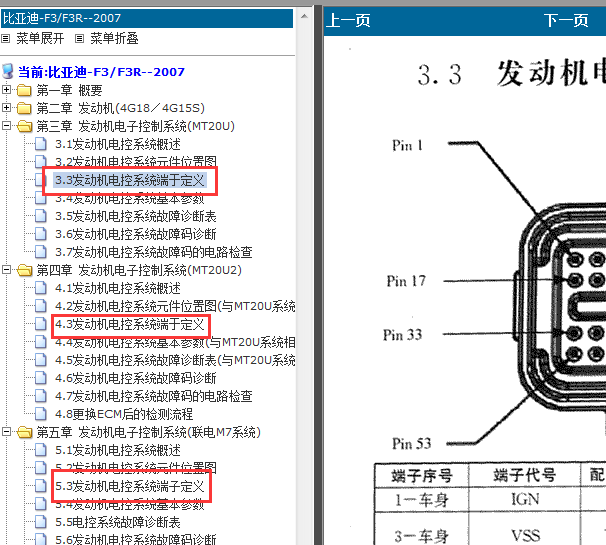Click 菜单折叠 text link
606x545 pixels.
click(x=114, y=38)
